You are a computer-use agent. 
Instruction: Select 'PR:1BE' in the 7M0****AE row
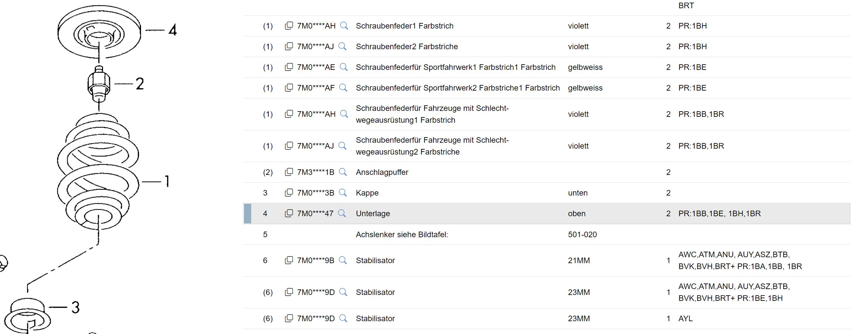pyautogui.click(x=692, y=67)
